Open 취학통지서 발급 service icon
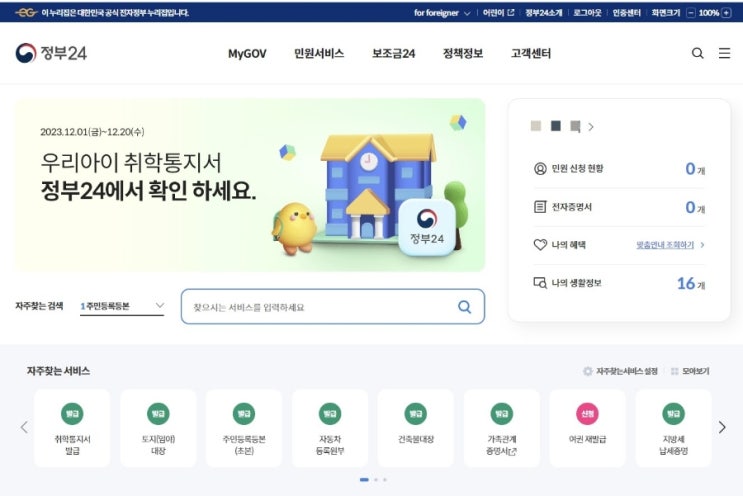Viewport: 743px width, 496px height. click(72, 414)
